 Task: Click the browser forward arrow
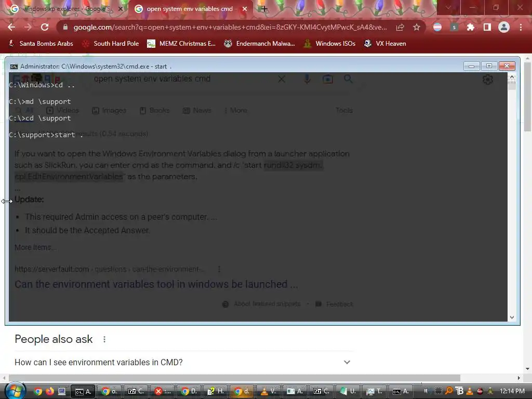pos(28,27)
